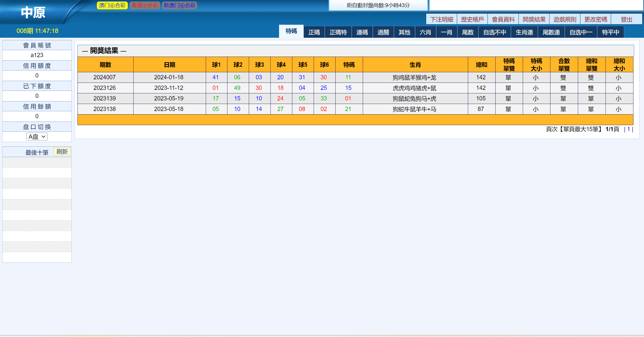Switch to the 澳门⑥合彩 lottery

pyautogui.click(x=112, y=5)
